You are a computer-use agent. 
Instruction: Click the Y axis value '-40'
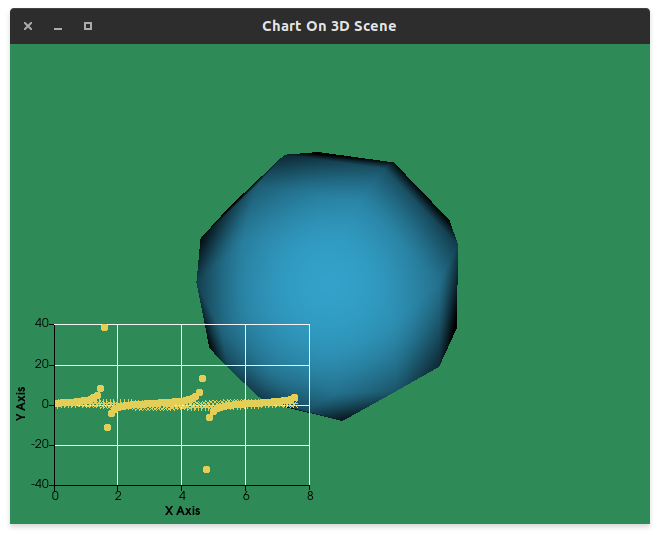(x=40, y=484)
